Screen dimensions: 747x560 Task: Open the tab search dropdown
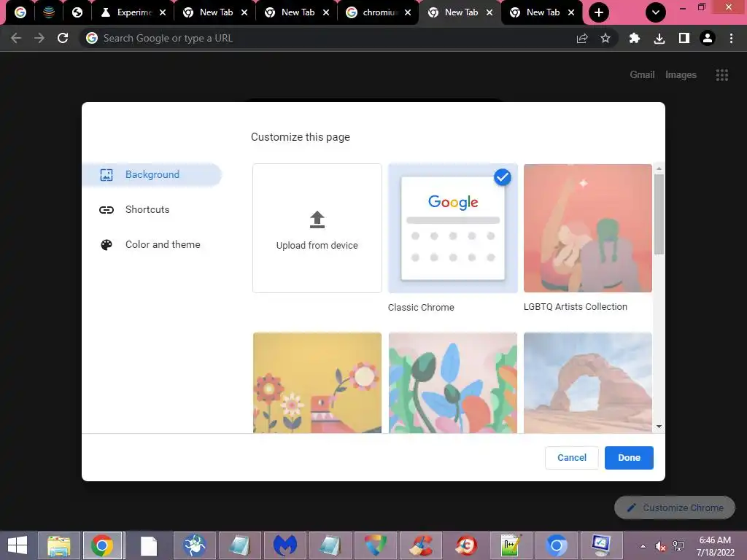(656, 12)
